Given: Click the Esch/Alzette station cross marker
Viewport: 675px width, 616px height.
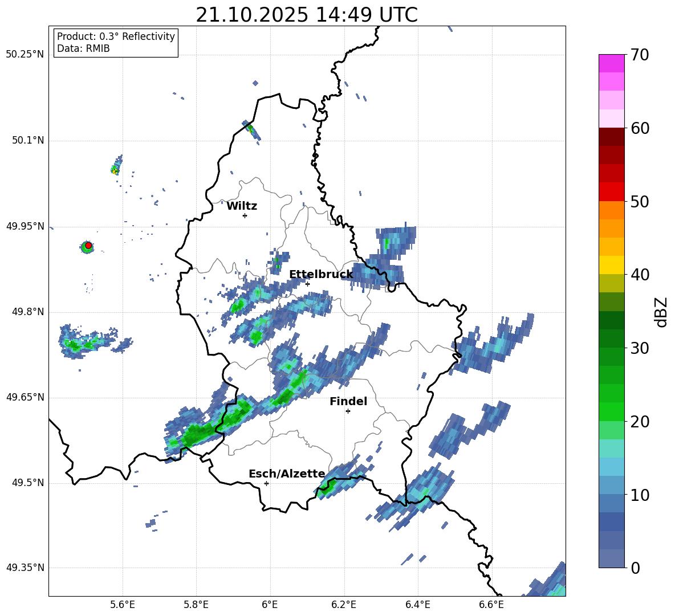Looking at the screenshot, I should tap(266, 483).
